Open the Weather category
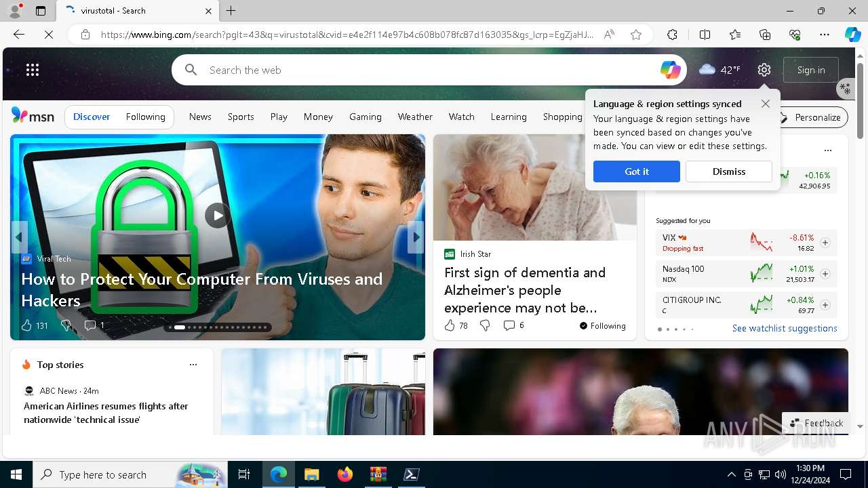The image size is (868, 488). (415, 117)
